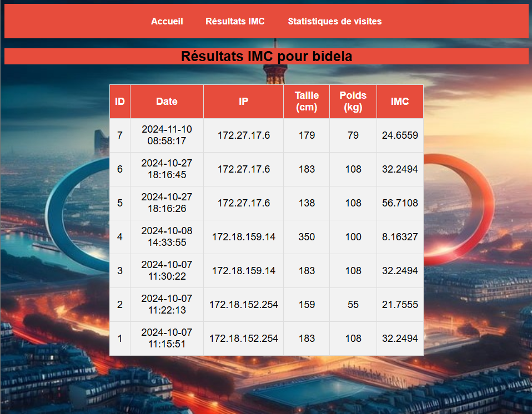
Task: Click the Date column header
Action: tap(167, 102)
